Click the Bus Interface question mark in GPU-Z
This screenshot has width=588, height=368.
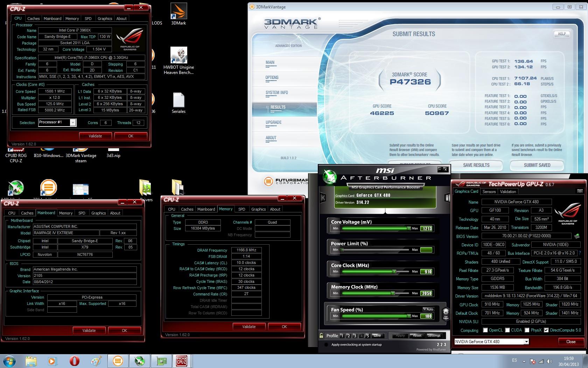(x=580, y=253)
